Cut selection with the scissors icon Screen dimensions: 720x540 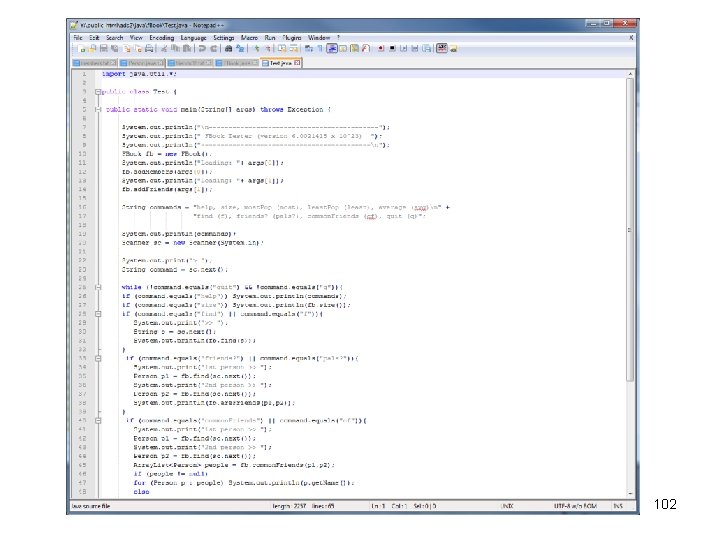click(163, 48)
